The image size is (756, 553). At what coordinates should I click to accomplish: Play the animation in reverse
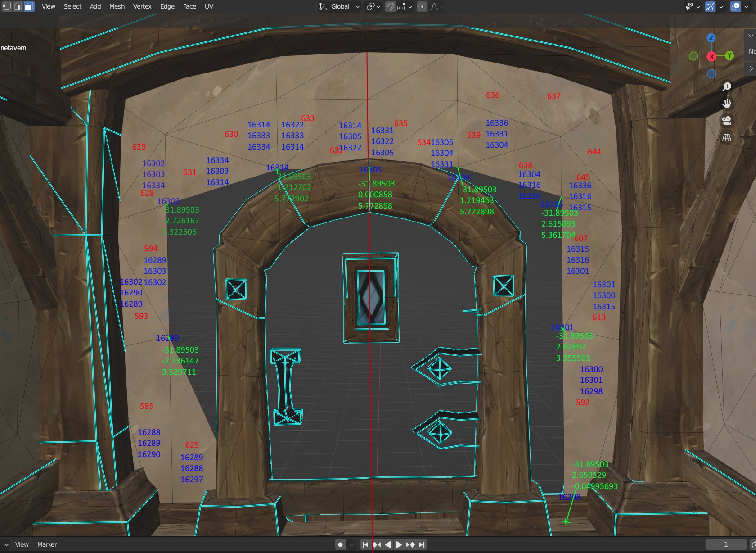point(388,544)
